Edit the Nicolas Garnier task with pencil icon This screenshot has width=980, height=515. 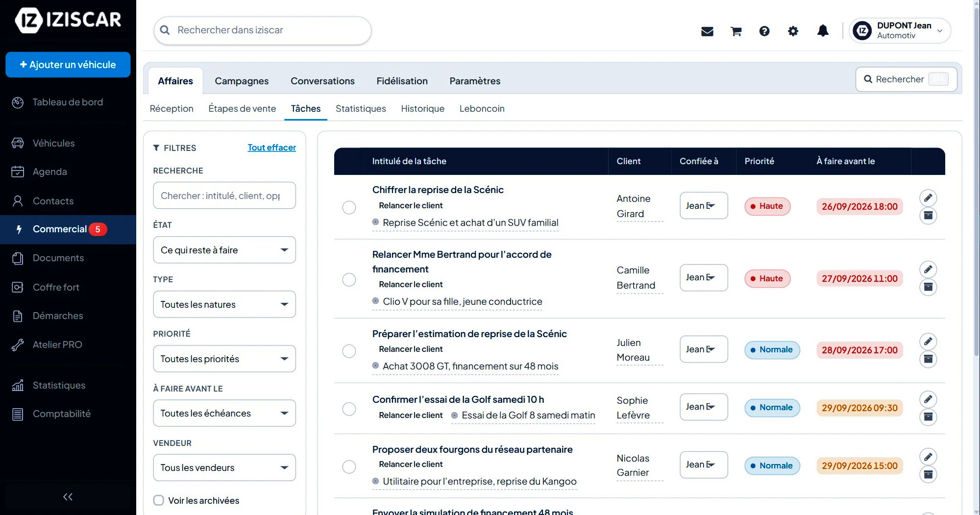928,457
